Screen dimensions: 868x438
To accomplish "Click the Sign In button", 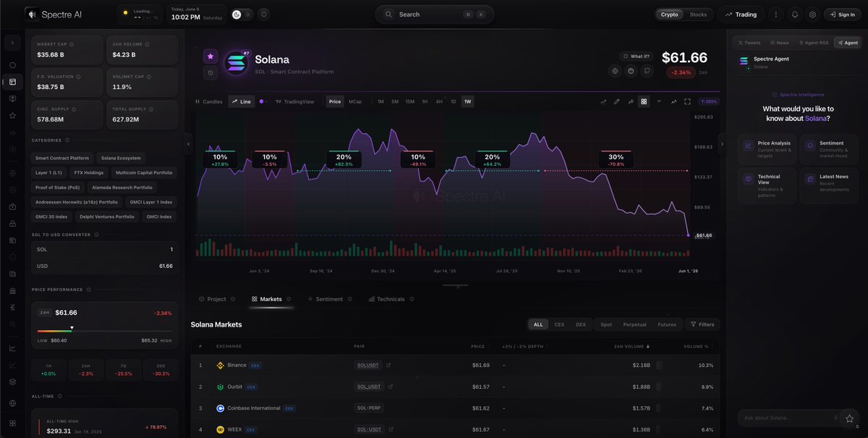I will [x=843, y=14].
